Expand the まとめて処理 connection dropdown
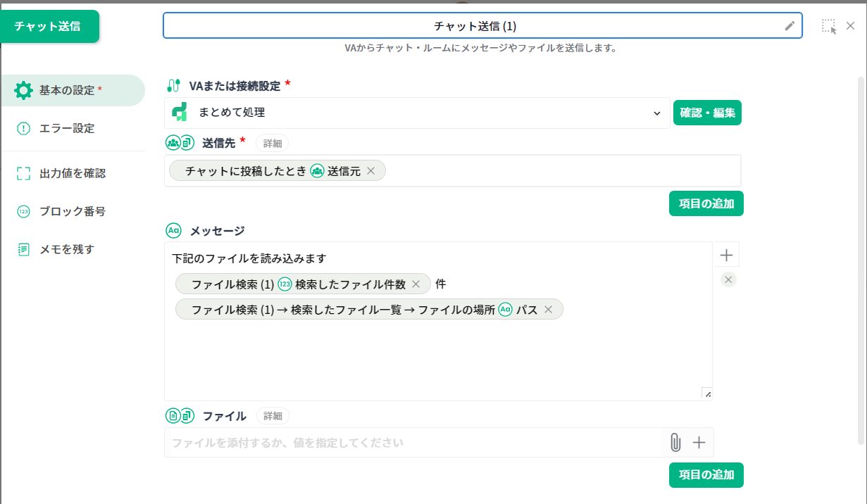Viewport: 867px width, 504px height. pyautogui.click(x=656, y=113)
